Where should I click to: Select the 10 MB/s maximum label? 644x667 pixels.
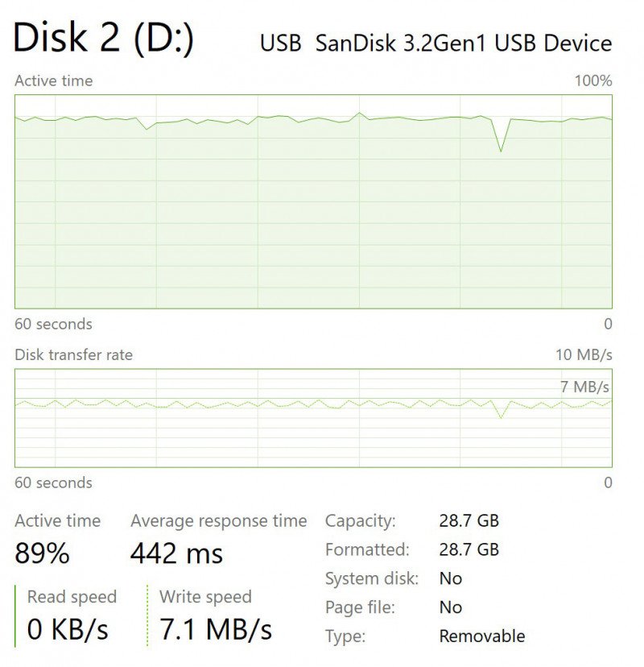[584, 354]
